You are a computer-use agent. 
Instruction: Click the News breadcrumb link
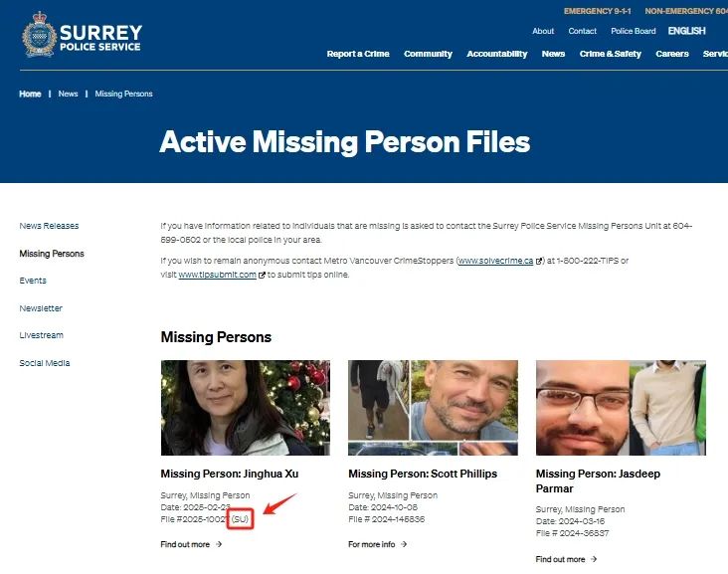[x=69, y=94]
